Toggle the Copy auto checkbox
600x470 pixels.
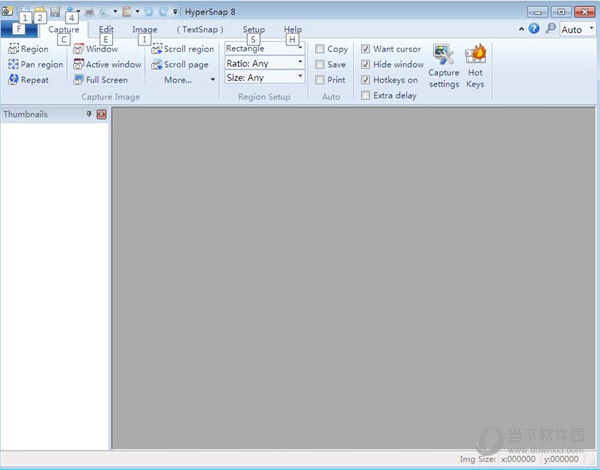pos(320,49)
